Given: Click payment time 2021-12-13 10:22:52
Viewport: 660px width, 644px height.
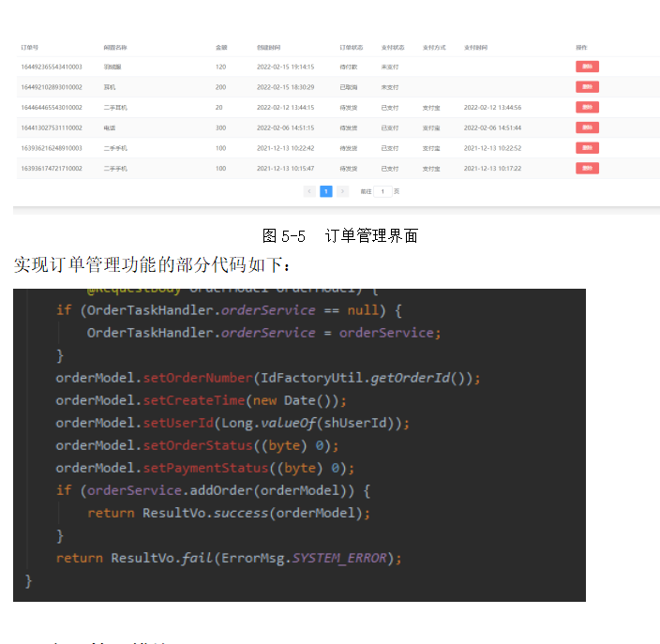Looking at the screenshot, I should (x=492, y=148).
